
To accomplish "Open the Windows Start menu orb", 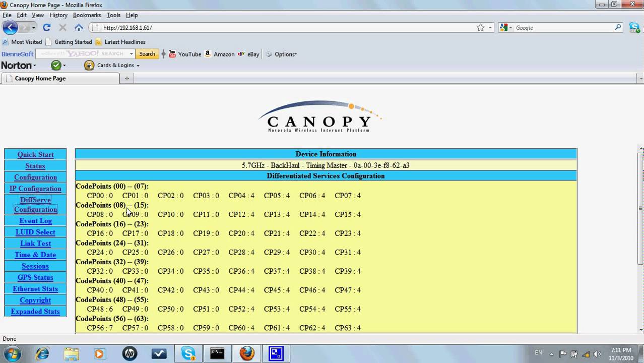I will tap(12, 353).
